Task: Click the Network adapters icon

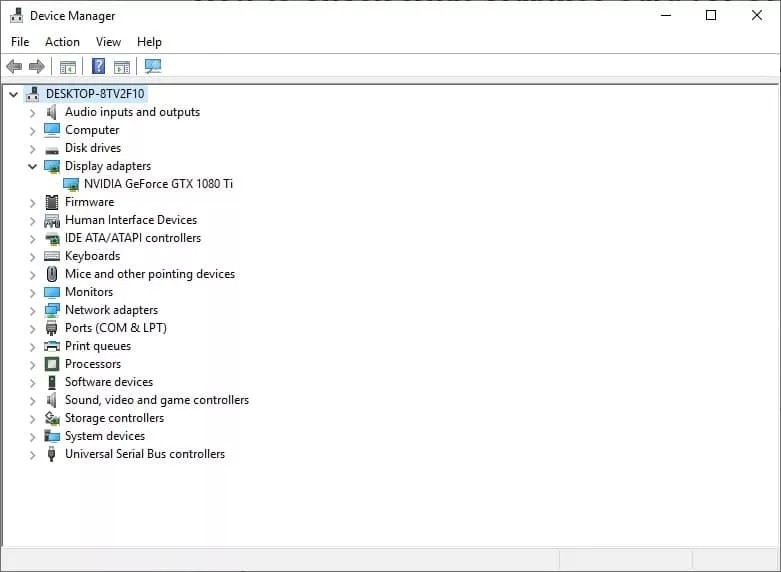Action: point(52,310)
